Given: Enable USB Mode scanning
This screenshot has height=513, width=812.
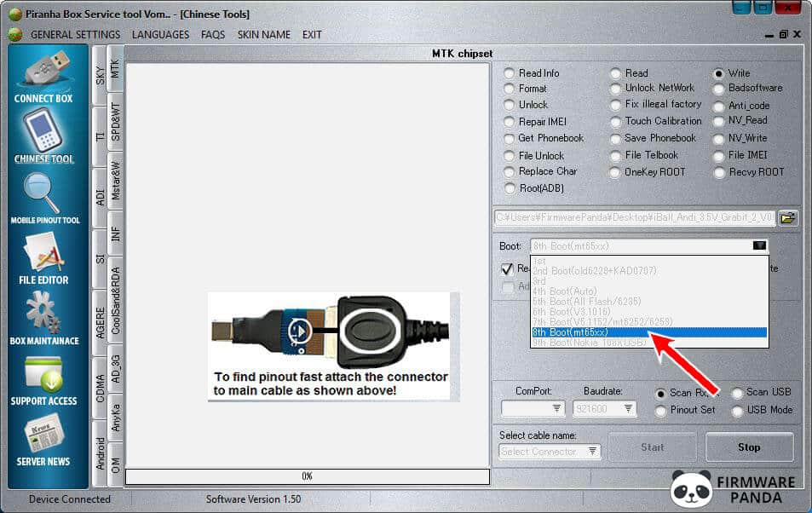Looking at the screenshot, I should click(738, 409).
